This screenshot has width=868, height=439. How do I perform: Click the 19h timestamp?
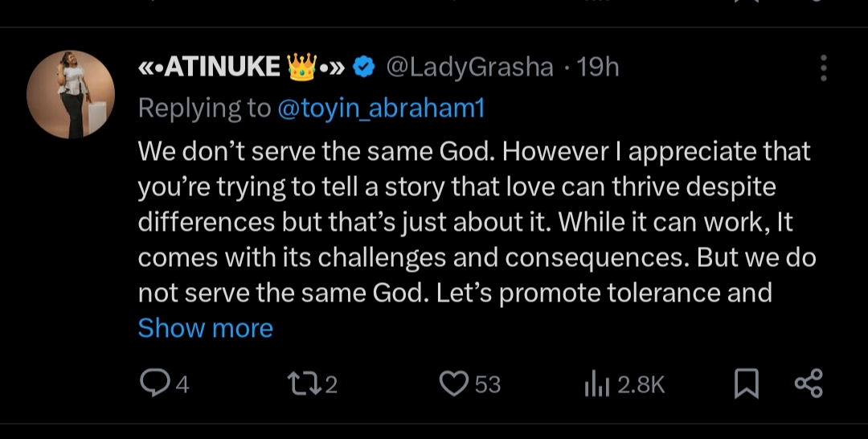click(598, 68)
